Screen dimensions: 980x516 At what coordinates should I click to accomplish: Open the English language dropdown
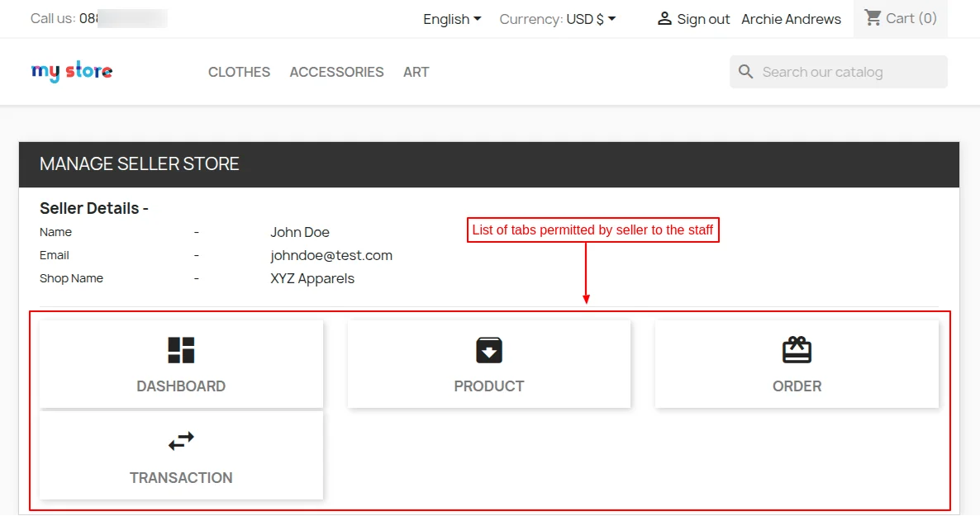[x=452, y=19]
